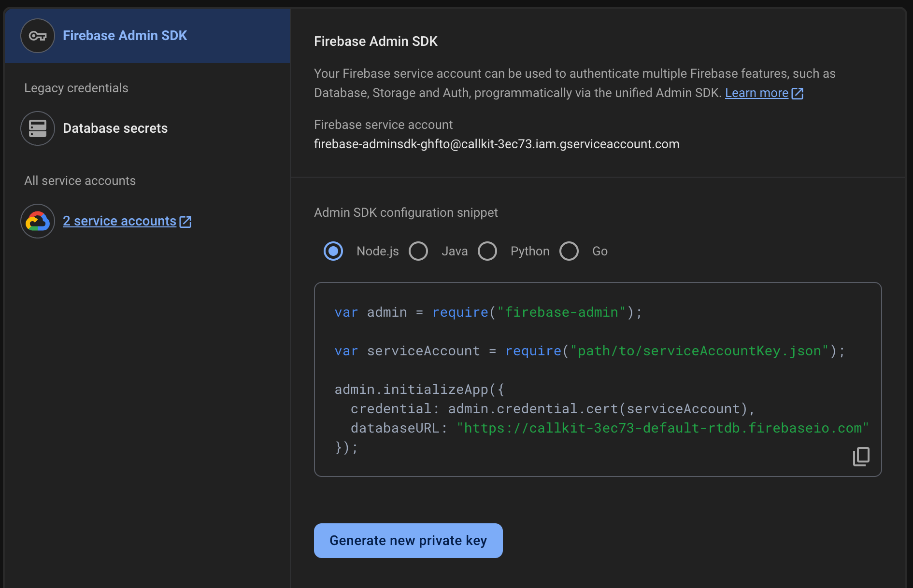This screenshot has height=588, width=913.
Task: Click the databaseURL line in the code snippet
Action: tap(610, 428)
